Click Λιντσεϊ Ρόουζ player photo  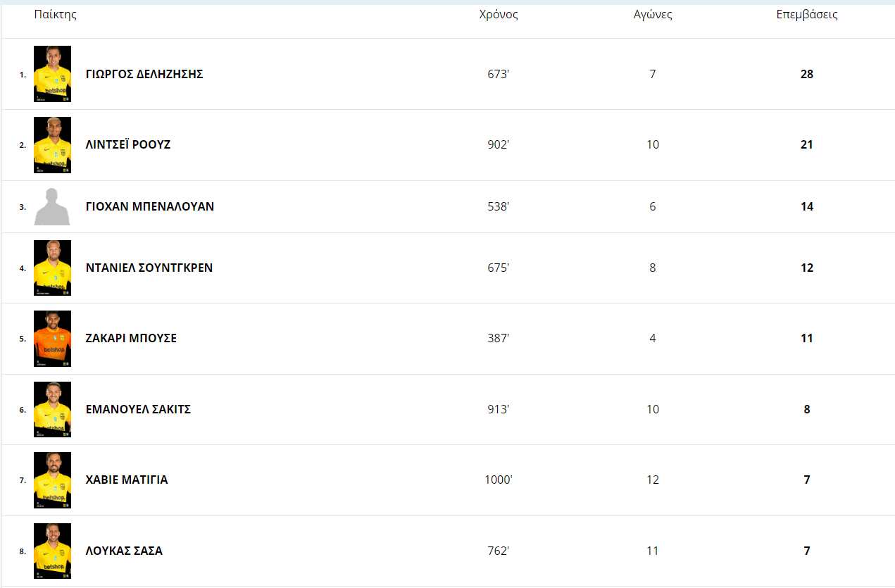[x=52, y=145]
